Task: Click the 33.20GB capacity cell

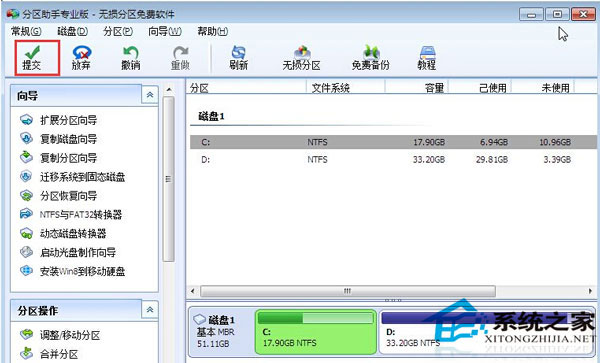Action: (429, 159)
